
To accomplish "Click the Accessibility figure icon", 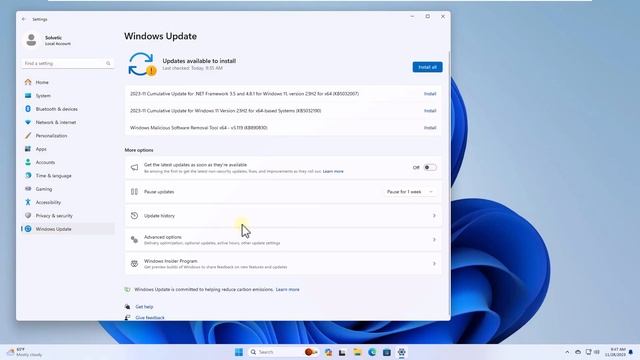I will [x=28, y=202].
